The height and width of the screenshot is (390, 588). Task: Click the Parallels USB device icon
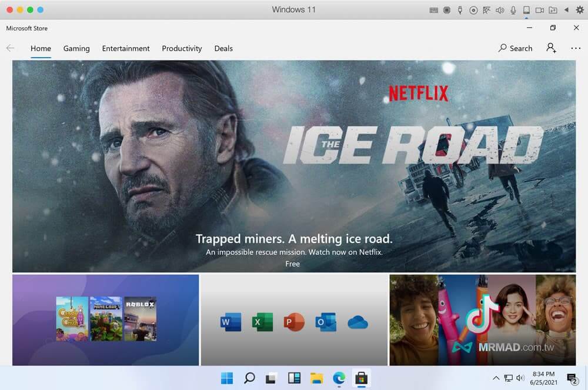460,10
